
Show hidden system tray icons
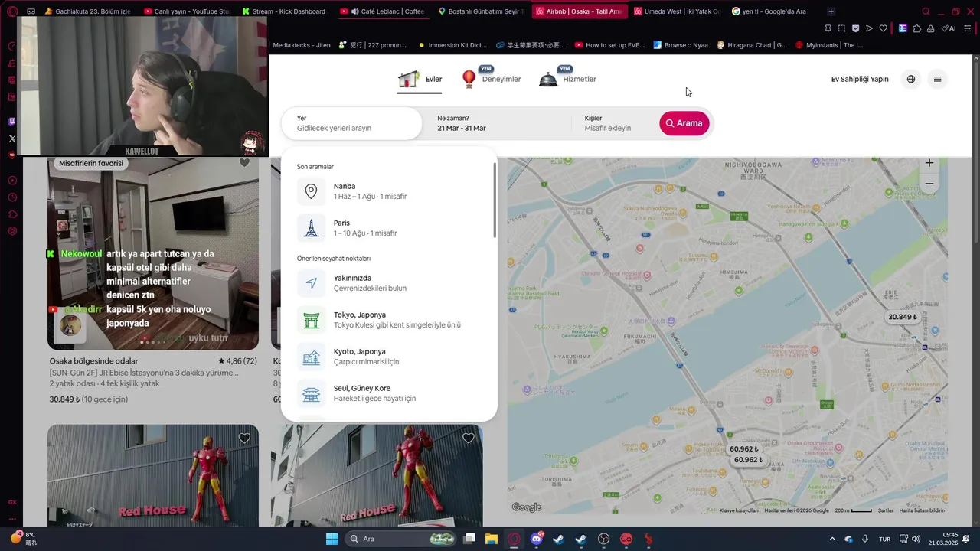coord(832,539)
